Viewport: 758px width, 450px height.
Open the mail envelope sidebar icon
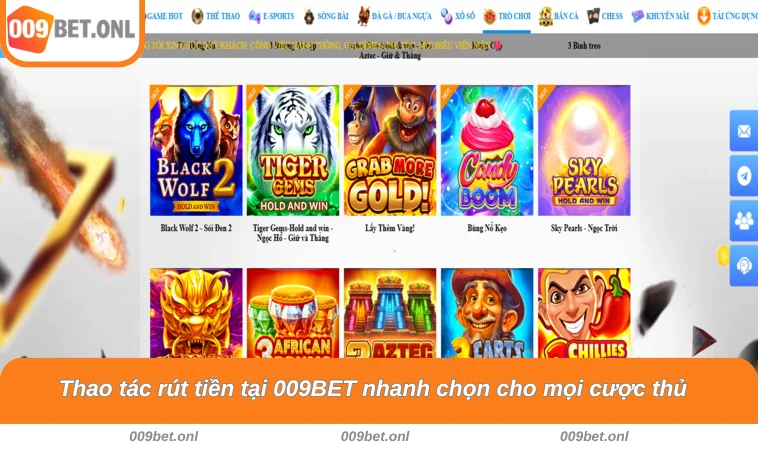pos(744,131)
